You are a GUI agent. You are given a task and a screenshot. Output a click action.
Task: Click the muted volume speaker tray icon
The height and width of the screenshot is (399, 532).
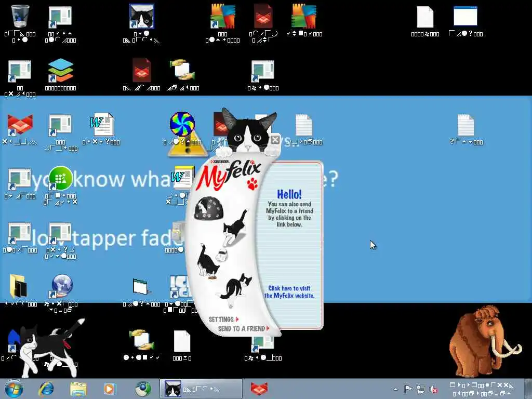coord(433,390)
